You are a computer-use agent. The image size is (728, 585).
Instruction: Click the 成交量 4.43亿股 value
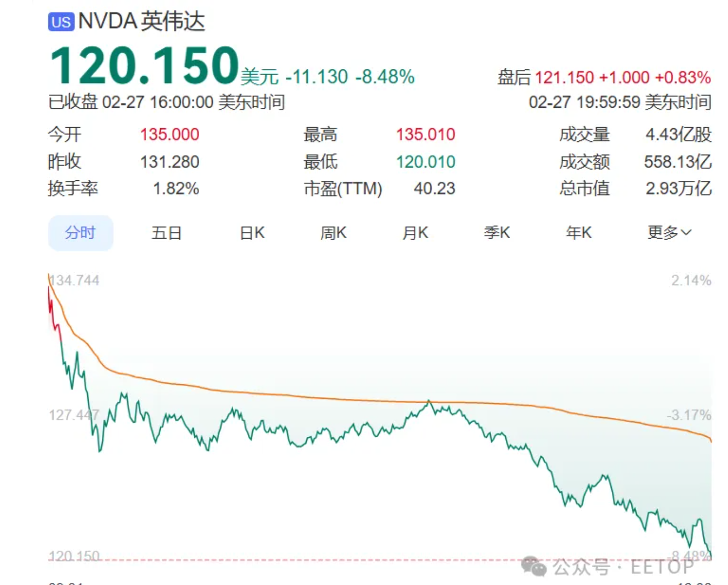(679, 135)
